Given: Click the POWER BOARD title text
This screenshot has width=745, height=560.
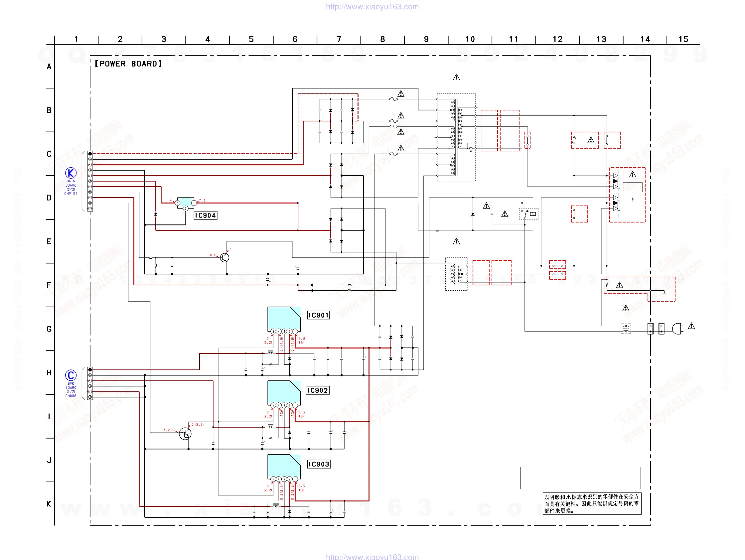Looking at the screenshot, I should 128,64.
